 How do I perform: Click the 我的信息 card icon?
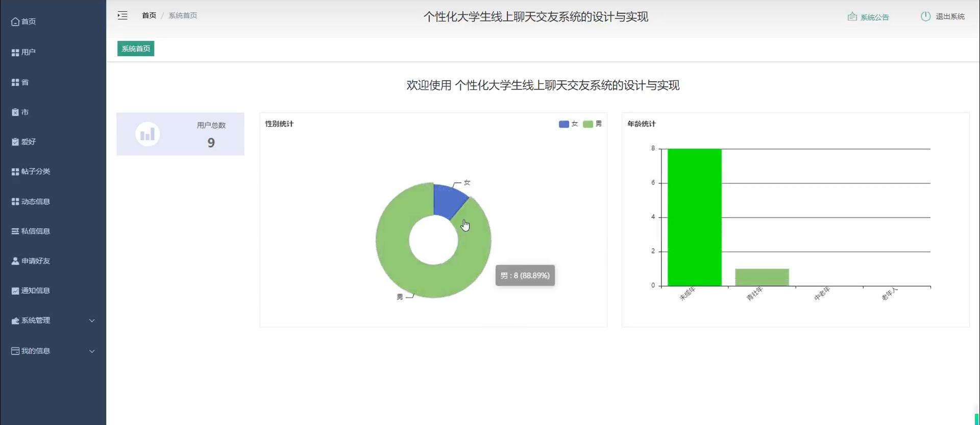[x=15, y=351]
